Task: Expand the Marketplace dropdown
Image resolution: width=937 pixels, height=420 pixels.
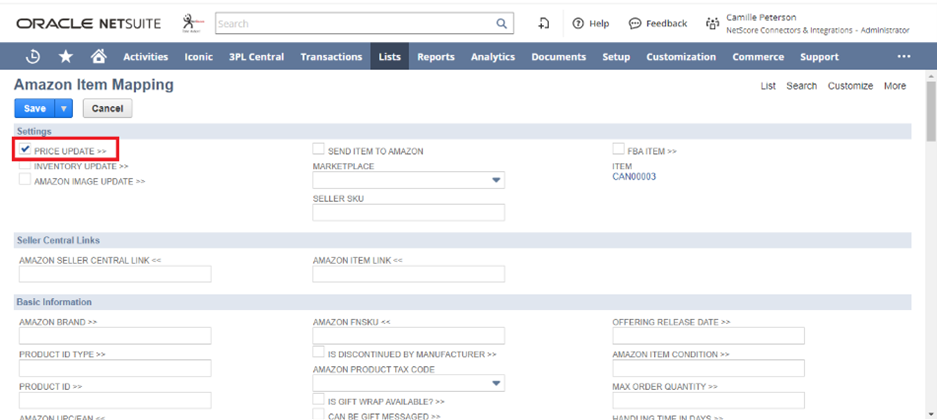Action: tap(495, 180)
